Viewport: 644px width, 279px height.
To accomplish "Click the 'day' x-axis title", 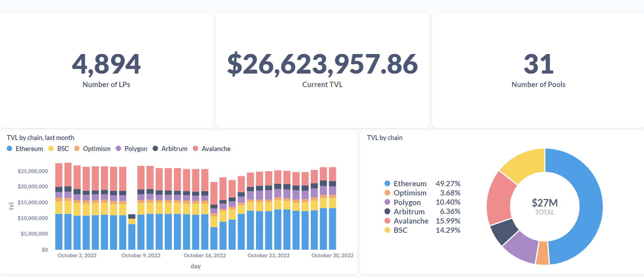I will 196,266.
